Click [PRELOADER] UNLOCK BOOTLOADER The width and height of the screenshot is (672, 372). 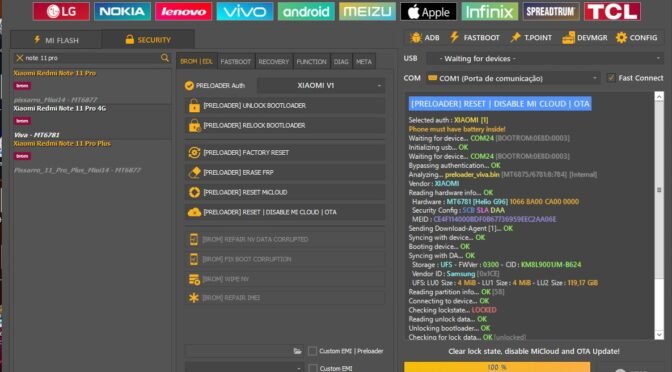(x=285, y=105)
